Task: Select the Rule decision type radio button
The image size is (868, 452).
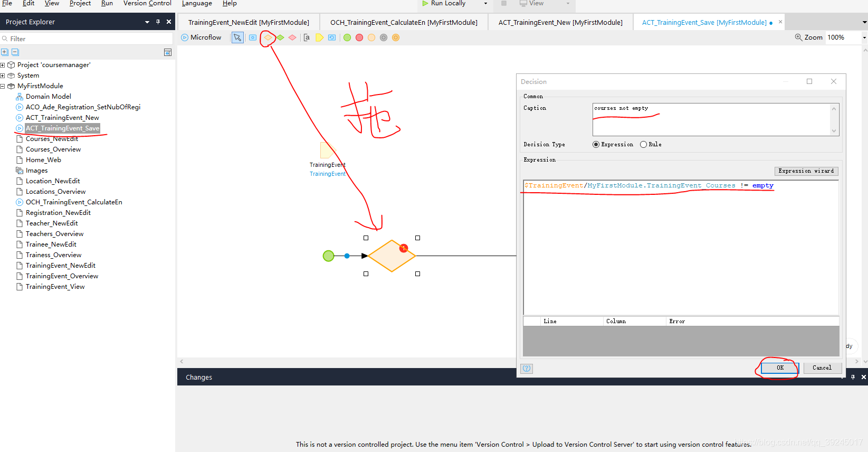Action: (x=643, y=145)
